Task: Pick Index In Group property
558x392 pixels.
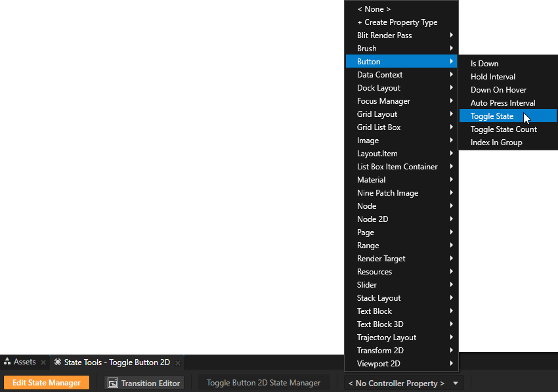Action: click(496, 142)
